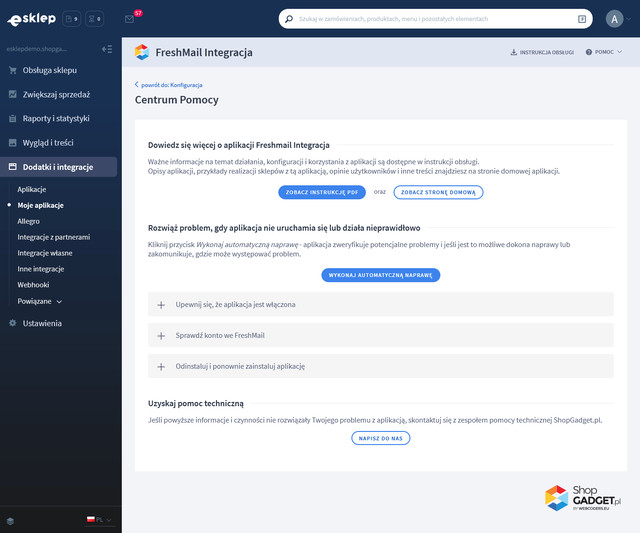The image size is (640, 533).
Task: Click the search shortcut icon in search bar
Action: (582, 19)
